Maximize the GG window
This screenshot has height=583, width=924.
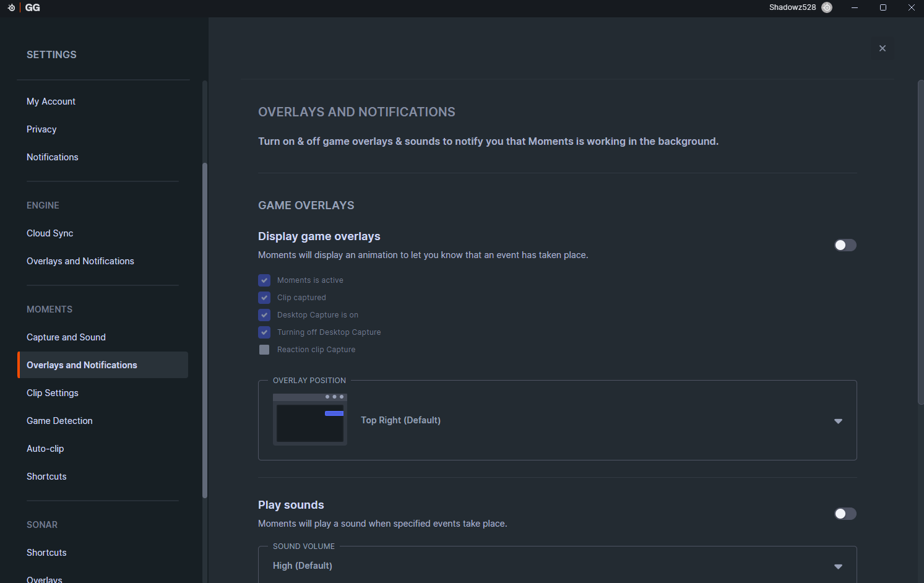[883, 7]
